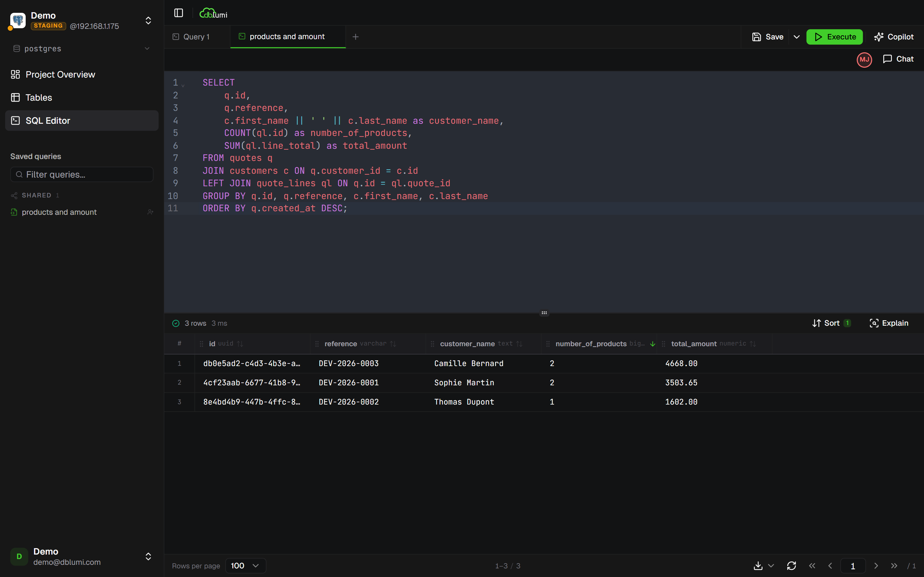Screen dimensions: 924x577
Task: Open the Rows per page dropdown
Action: [x=245, y=565]
